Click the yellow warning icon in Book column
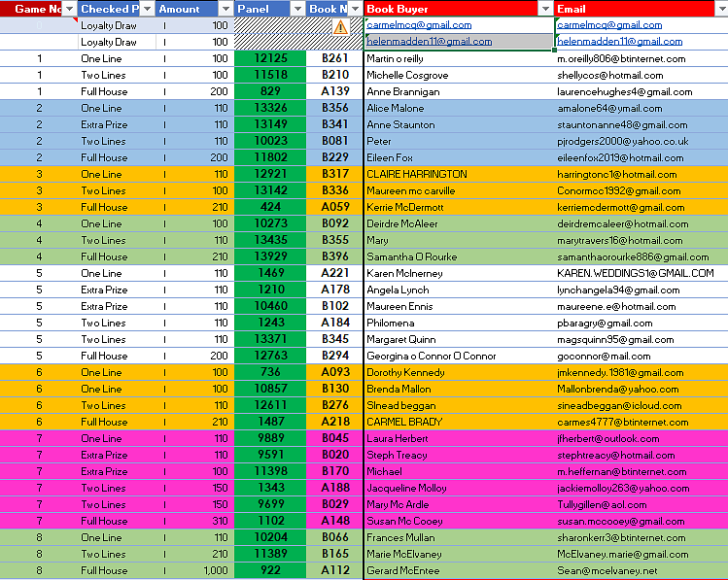This screenshot has height=580, width=728. (340, 27)
